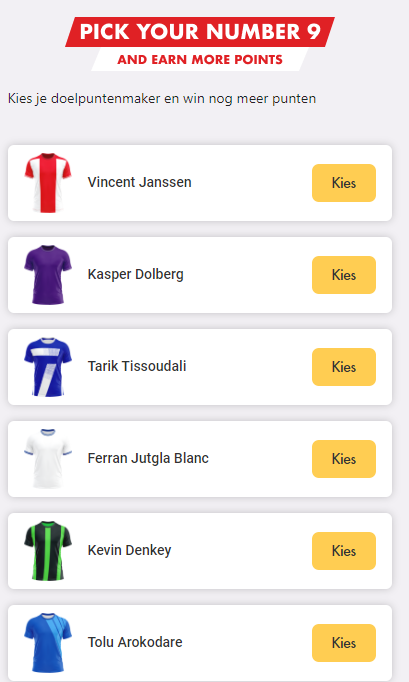Click Ferran Jutgla Blanc's white jersey

point(48,459)
